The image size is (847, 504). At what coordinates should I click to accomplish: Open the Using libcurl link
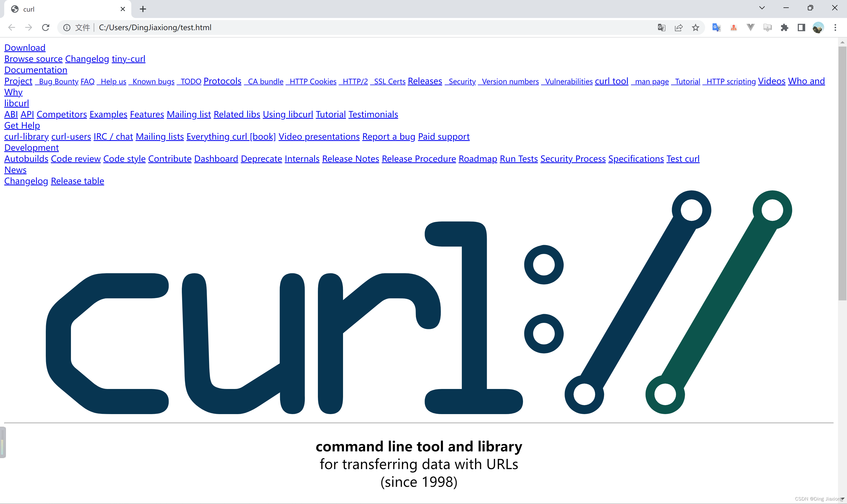pos(288,115)
